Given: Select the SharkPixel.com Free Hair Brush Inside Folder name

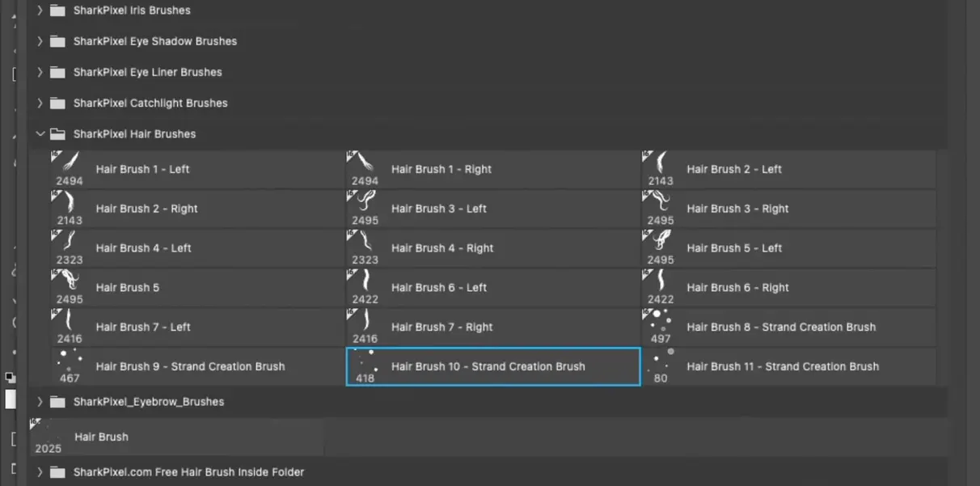Looking at the screenshot, I should pos(188,472).
